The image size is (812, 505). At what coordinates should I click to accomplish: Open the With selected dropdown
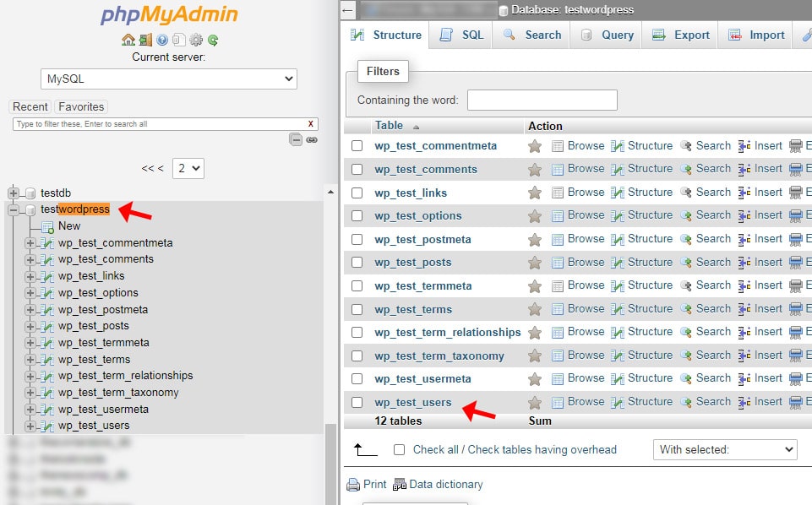725,449
